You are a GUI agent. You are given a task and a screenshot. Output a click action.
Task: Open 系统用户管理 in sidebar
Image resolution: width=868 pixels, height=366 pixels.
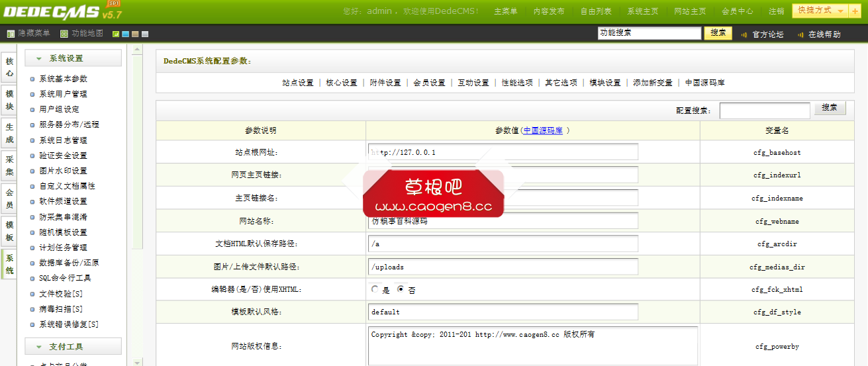click(63, 94)
